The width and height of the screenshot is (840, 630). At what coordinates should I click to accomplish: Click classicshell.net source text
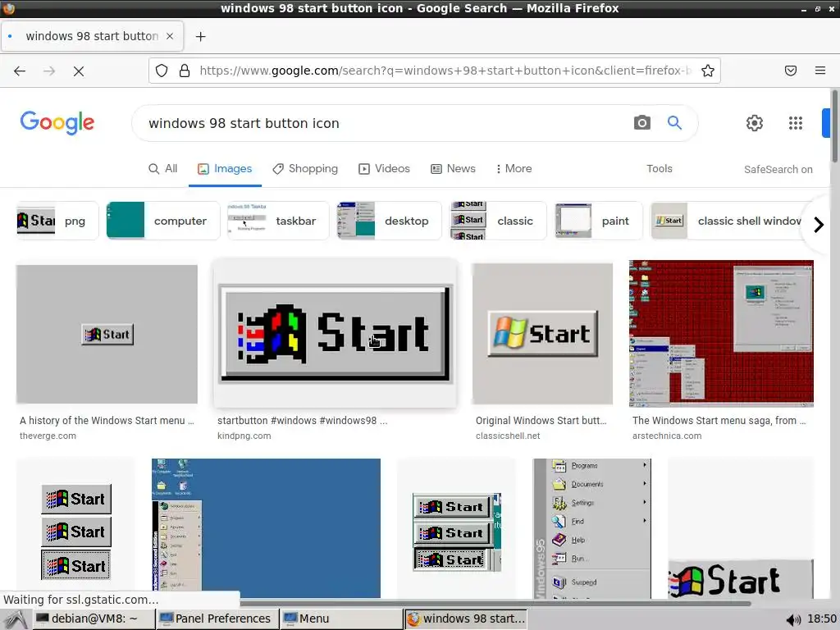508,436
